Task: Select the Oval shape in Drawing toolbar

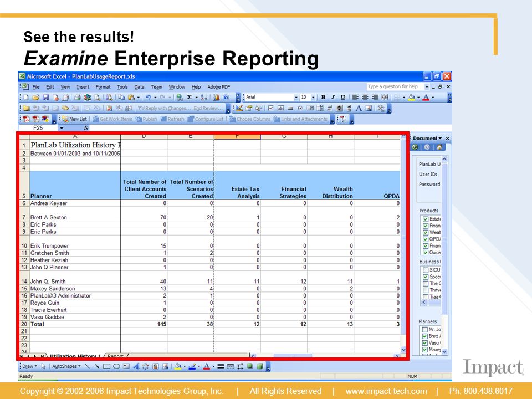Action: 116,366
